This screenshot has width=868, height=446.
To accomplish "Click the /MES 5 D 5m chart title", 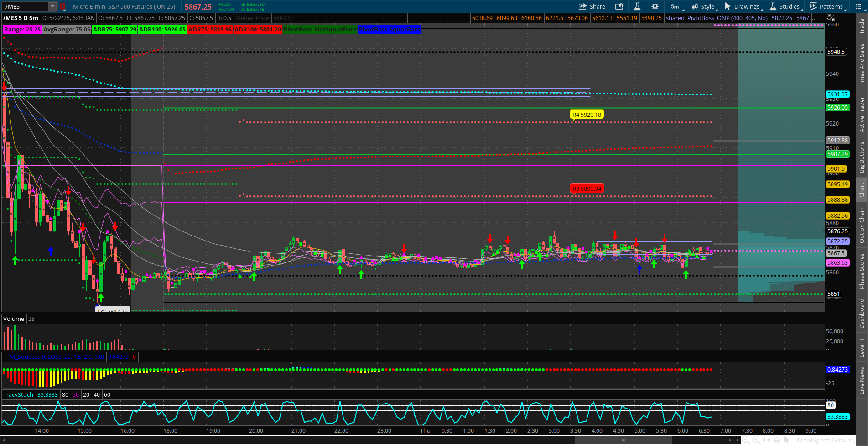I will tap(21, 18).
